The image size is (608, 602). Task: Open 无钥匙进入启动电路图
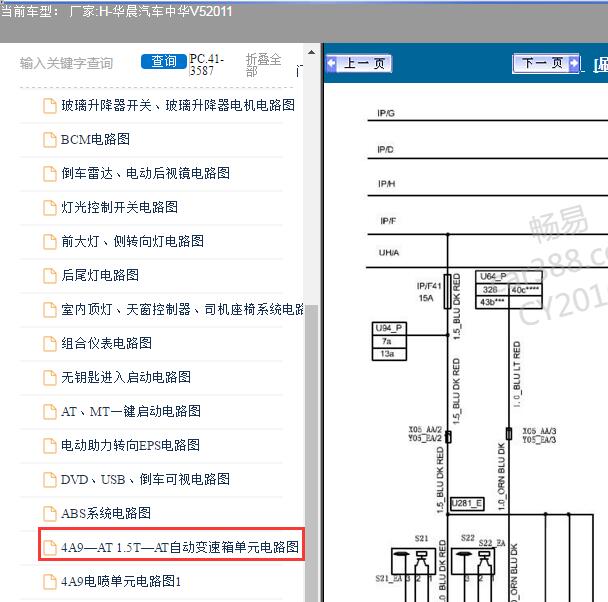tap(126, 378)
